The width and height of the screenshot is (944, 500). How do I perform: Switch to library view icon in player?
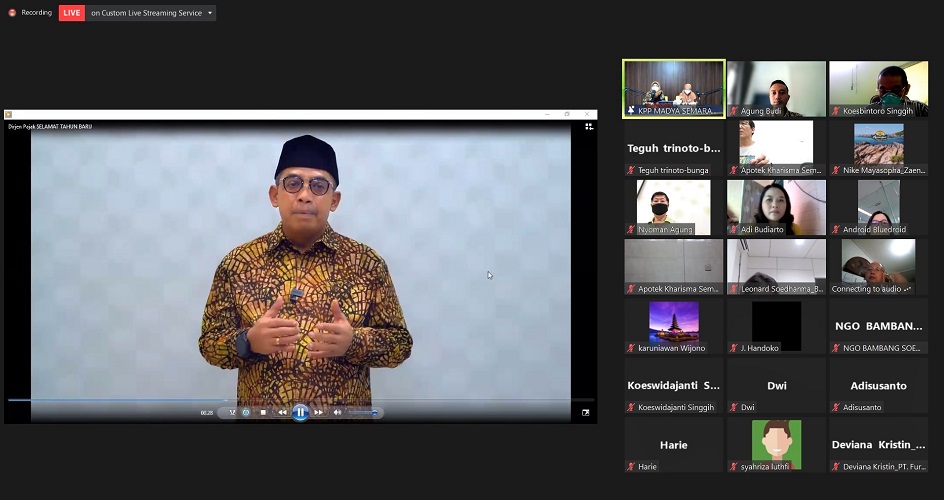tap(589, 126)
